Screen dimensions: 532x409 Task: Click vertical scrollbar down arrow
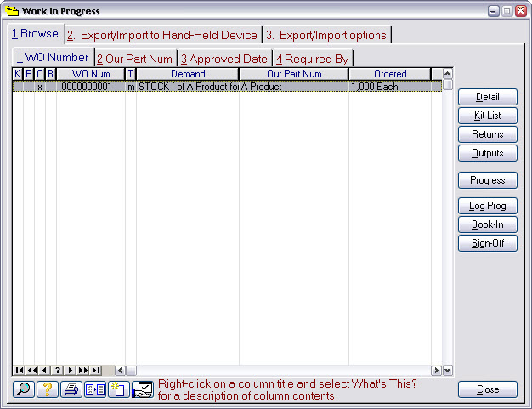[x=448, y=370]
